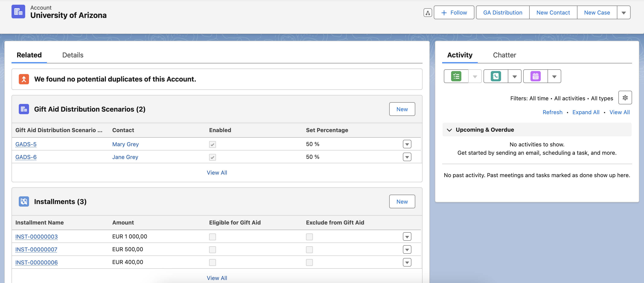Open the row actions dropdown for GADS-6
This screenshot has height=283, width=644.
point(407,157)
